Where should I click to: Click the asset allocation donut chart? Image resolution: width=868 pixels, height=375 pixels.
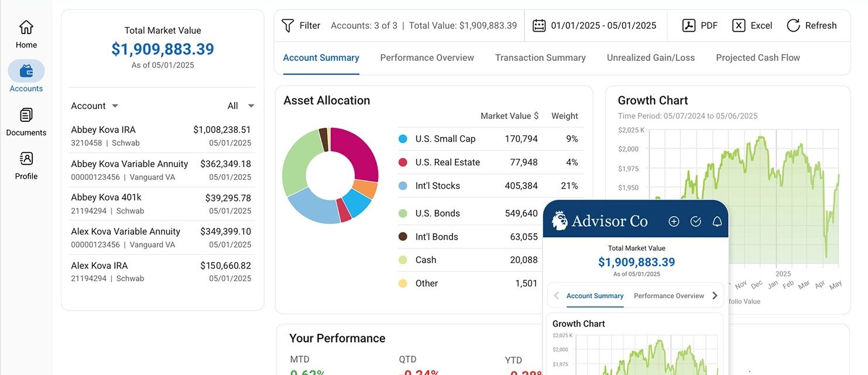tap(330, 175)
